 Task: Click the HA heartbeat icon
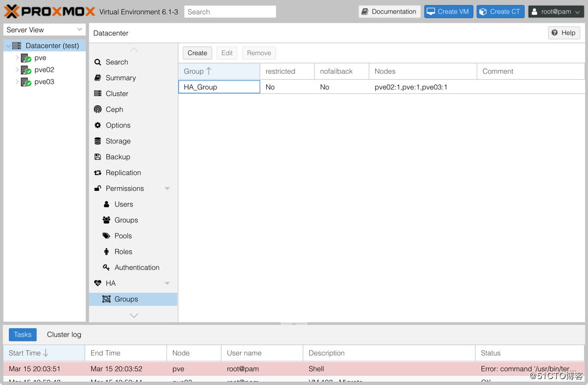point(98,284)
